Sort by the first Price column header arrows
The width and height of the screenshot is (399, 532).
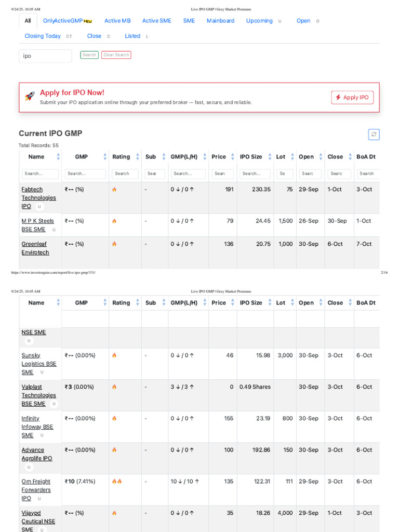coord(232,157)
